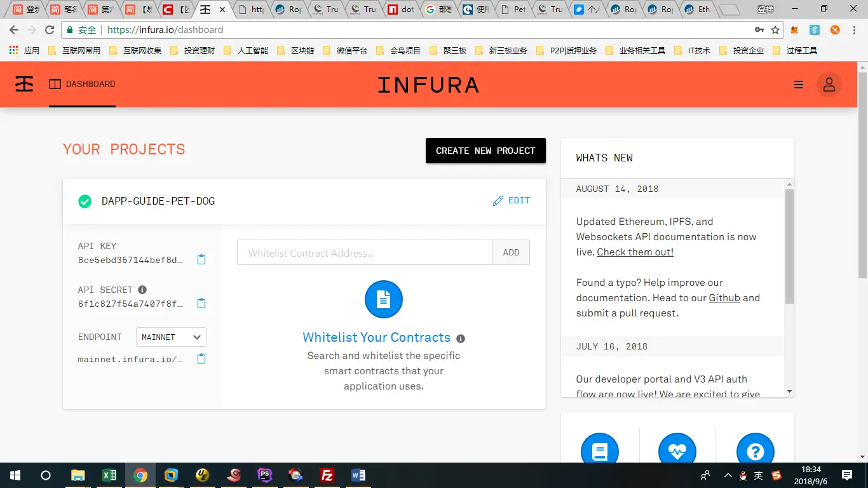Click EDIT for DAPP-GUIDE-PET-DOG project
The height and width of the screenshot is (488, 868).
[x=512, y=201]
